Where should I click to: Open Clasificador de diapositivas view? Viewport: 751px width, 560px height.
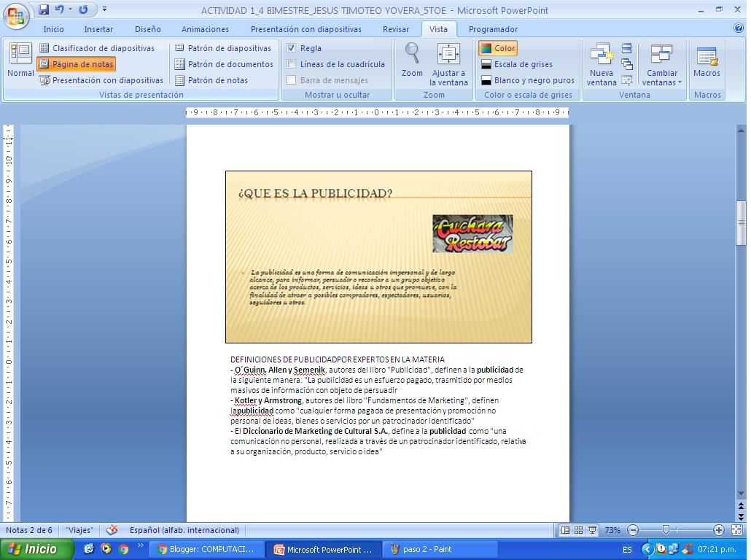97,48
